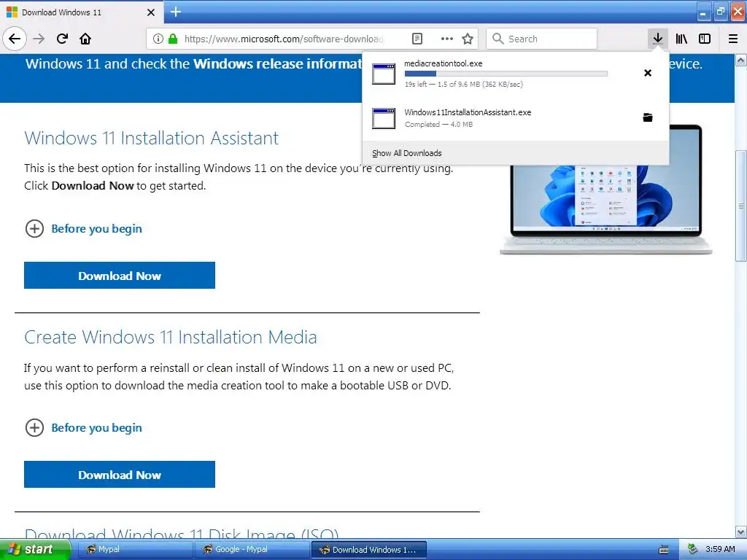Click the Windows11InstallationAssistant.exe file name

[468, 112]
